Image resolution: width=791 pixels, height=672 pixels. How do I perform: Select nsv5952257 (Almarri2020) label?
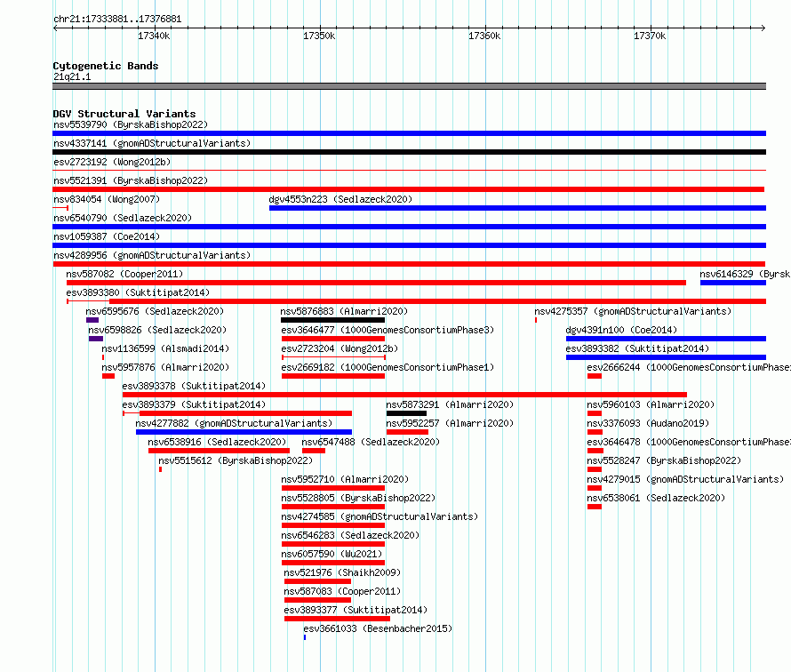coord(450,423)
